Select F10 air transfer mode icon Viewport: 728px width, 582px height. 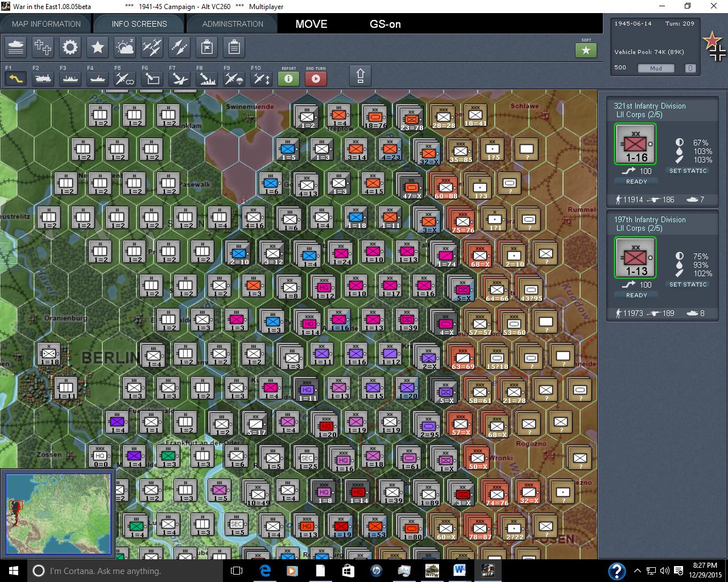[x=261, y=79]
